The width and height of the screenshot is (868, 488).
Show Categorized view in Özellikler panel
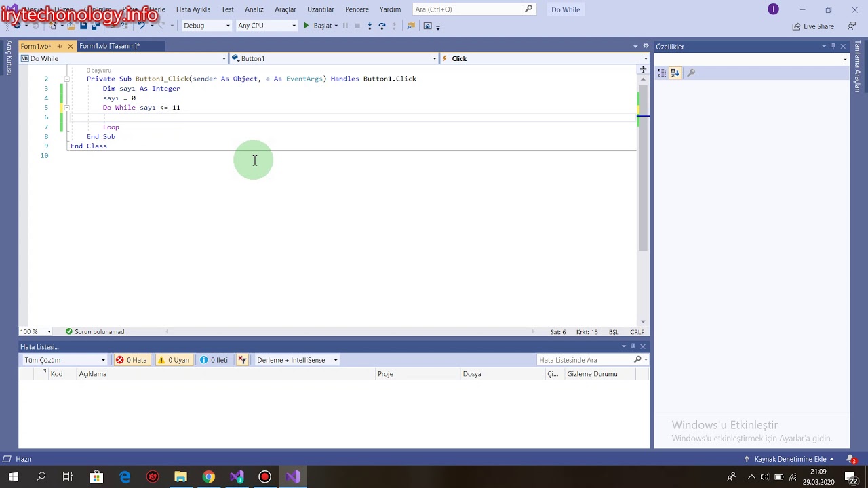[x=663, y=73]
